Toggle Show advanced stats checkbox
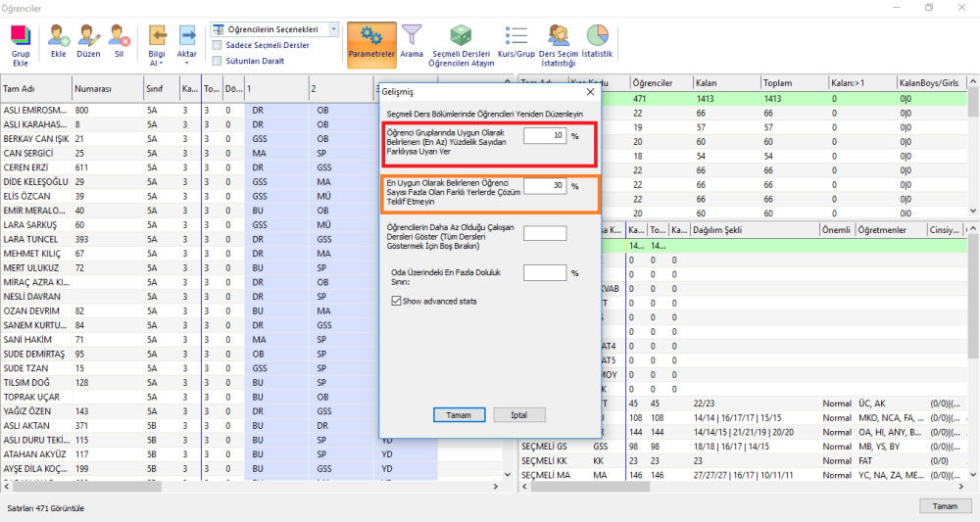The height and width of the screenshot is (522, 980). pyautogui.click(x=396, y=301)
